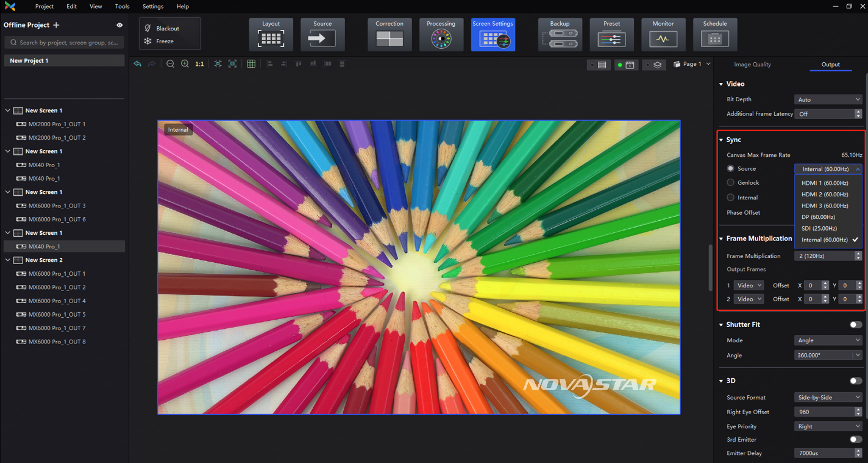The height and width of the screenshot is (463, 868).
Task: Open the Settings menu
Action: click(x=153, y=6)
